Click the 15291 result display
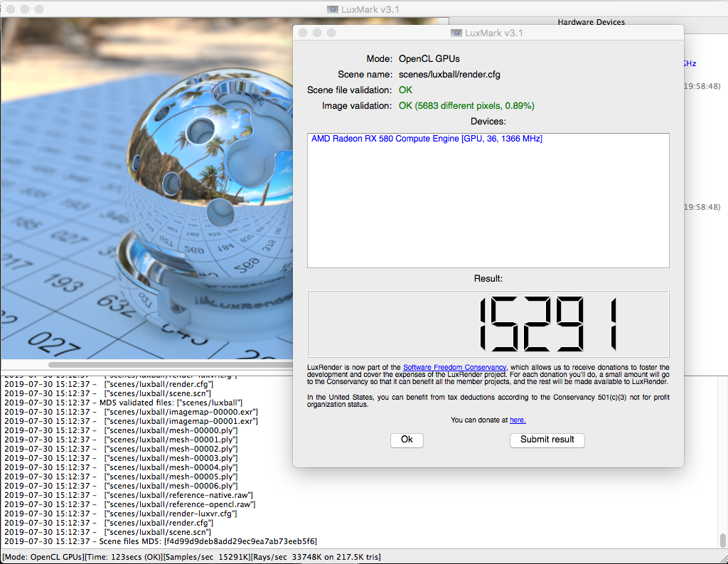 [488, 324]
